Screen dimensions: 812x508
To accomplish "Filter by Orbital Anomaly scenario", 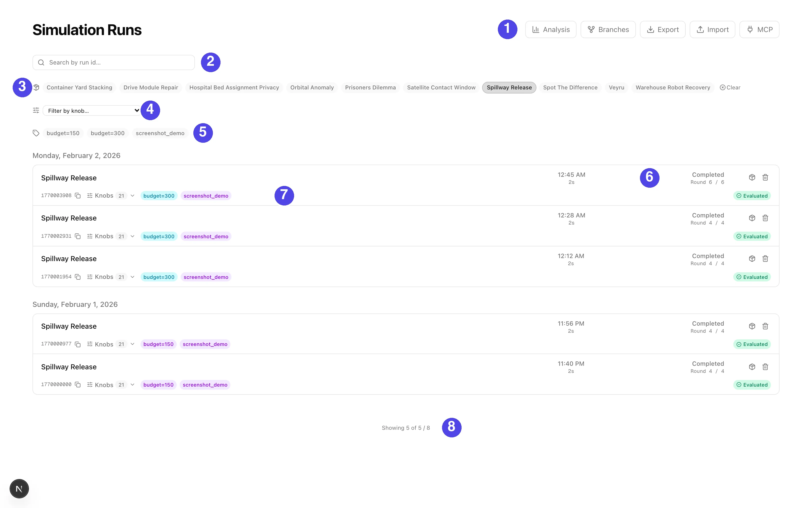I will coord(312,87).
